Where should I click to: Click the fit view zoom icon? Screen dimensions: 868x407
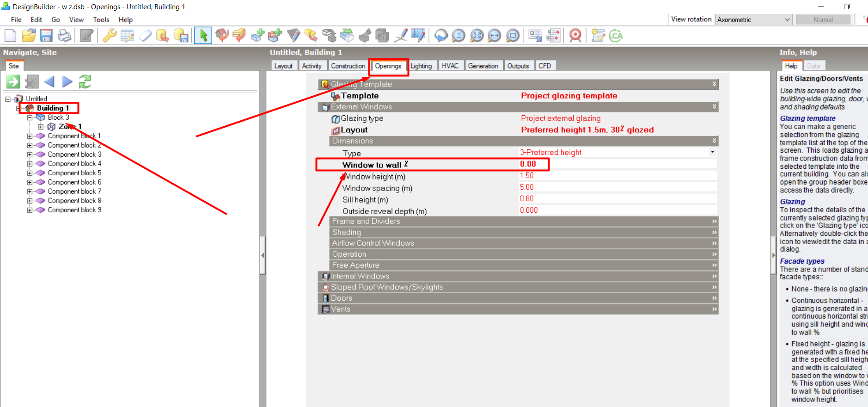click(x=477, y=36)
